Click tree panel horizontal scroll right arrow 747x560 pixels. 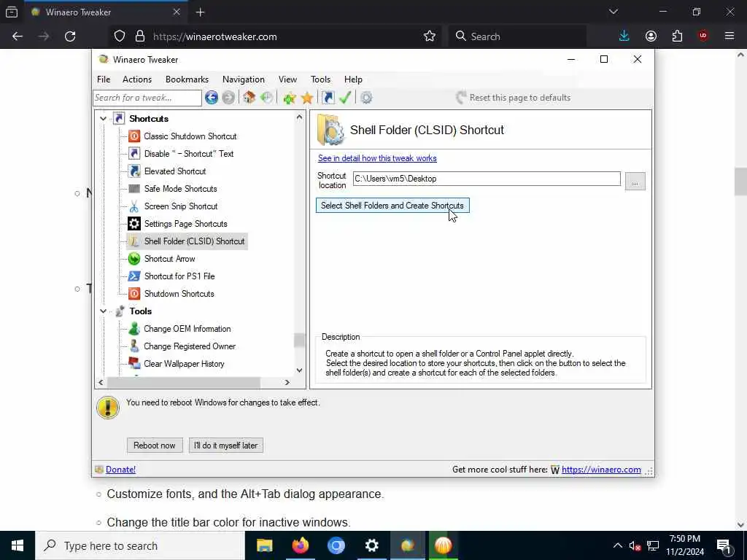click(287, 382)
